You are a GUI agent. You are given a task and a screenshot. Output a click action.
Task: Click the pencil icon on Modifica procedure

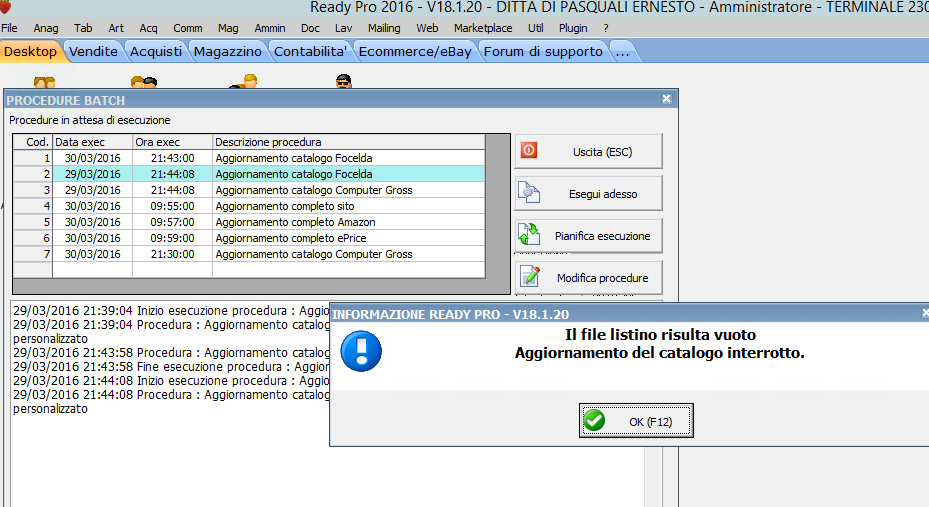pos(530,277)
